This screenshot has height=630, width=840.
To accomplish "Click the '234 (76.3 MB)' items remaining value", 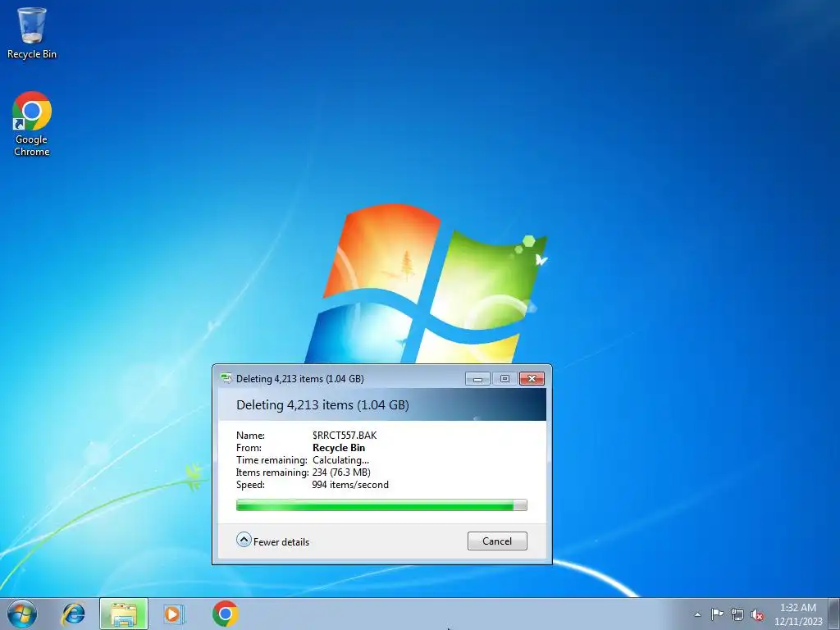I will tap(341, 472).
